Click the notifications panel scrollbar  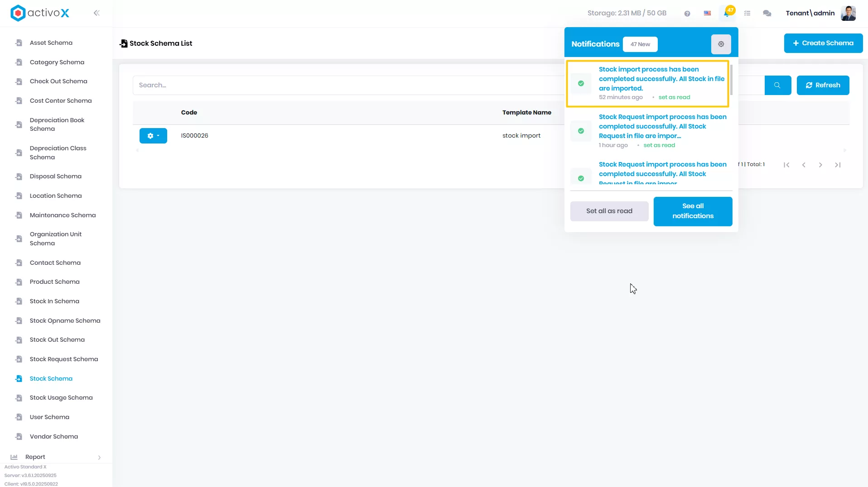(731, 80)
